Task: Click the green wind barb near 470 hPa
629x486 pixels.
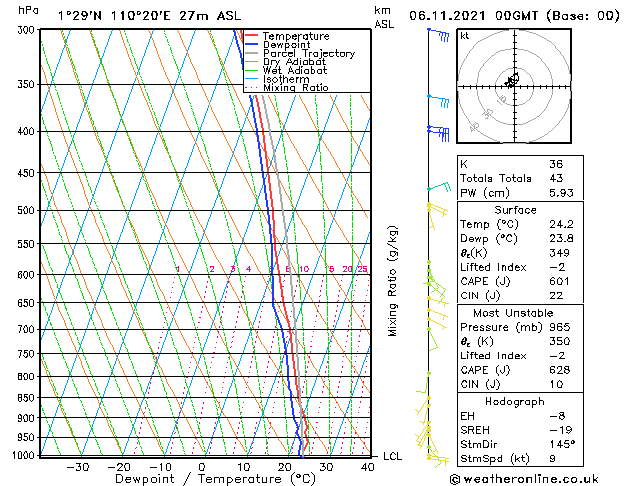Action: pos(438,187)
